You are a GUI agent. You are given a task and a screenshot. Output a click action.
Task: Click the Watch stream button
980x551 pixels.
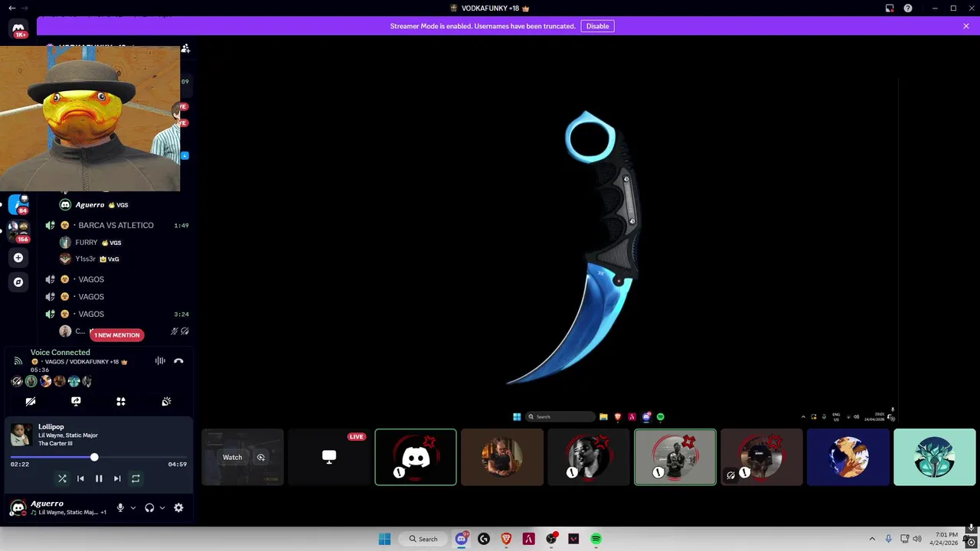point(232,458)
